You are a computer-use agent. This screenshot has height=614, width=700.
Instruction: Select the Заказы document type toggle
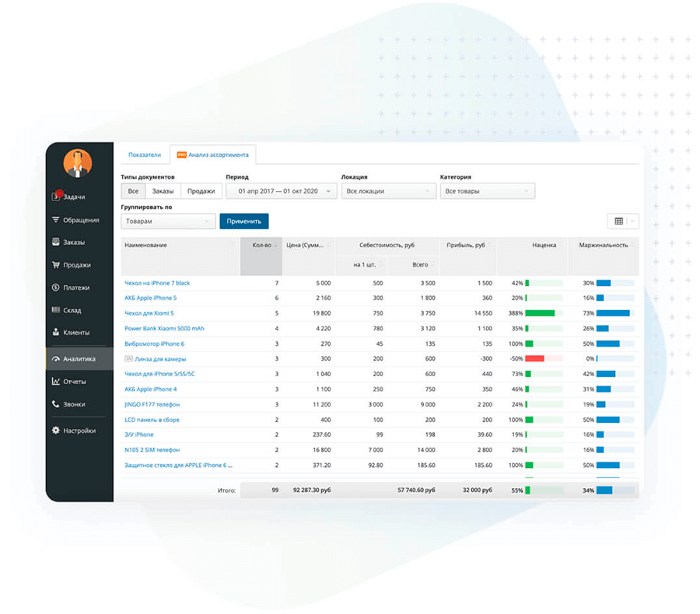(163, 191)
